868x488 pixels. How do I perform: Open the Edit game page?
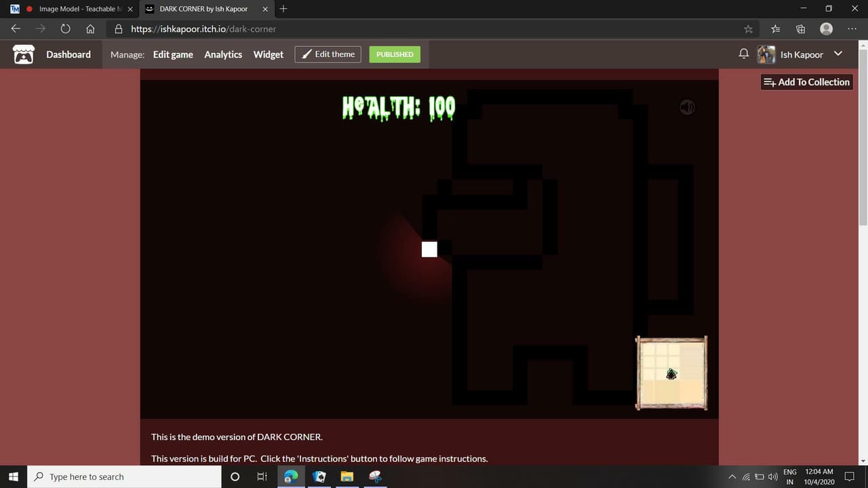(173, 54)
